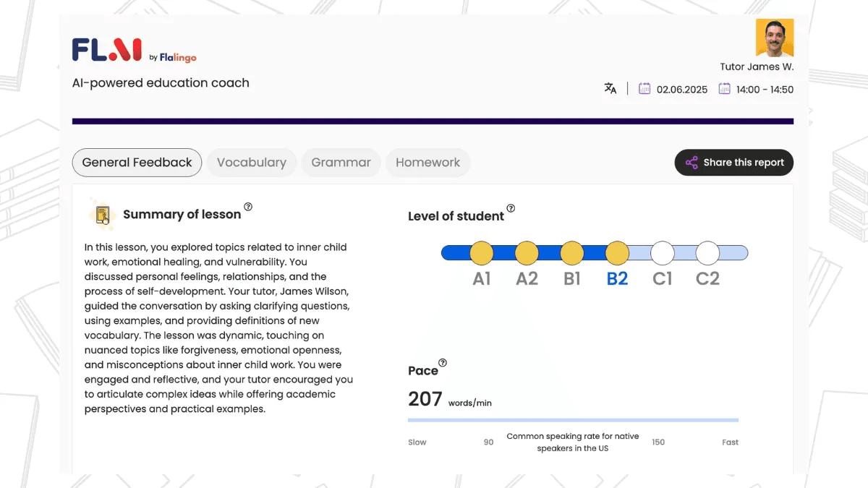Click the Tutor James W. name
The image size is (868, 488).
point(757,67)
